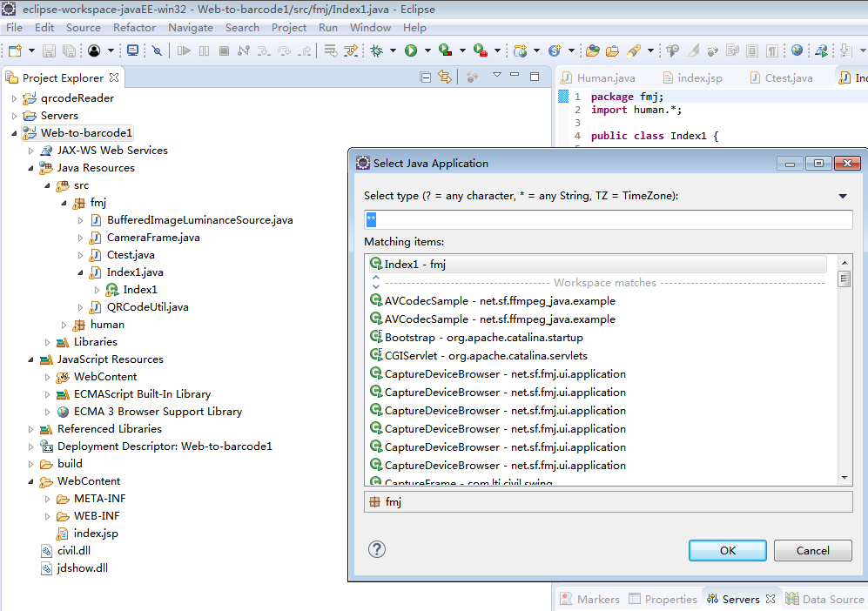Switch to the Markers tab
The width and height of the screenshot is (868, 611).
click(590, 599)
